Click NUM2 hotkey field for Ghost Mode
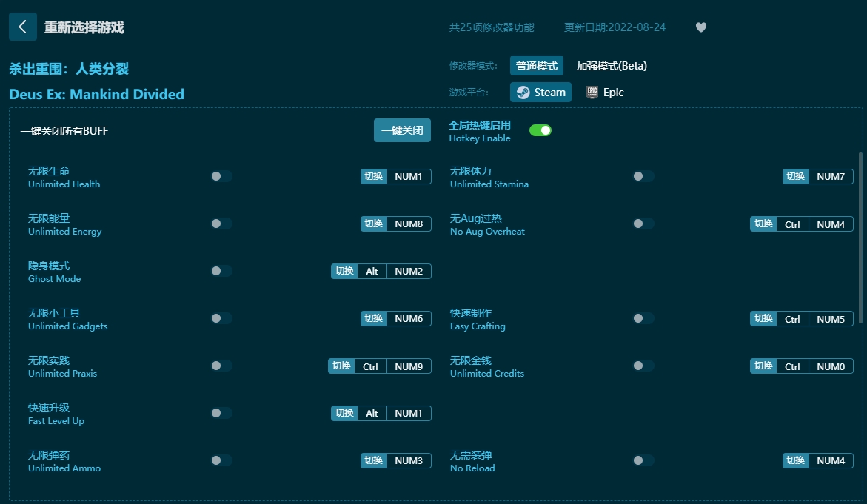867x504 pixels. point(409,272)
